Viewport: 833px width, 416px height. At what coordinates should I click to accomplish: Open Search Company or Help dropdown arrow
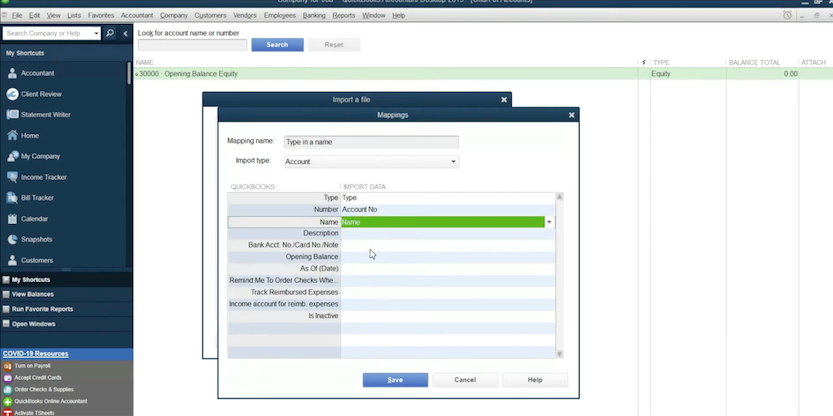coord(96,33)
